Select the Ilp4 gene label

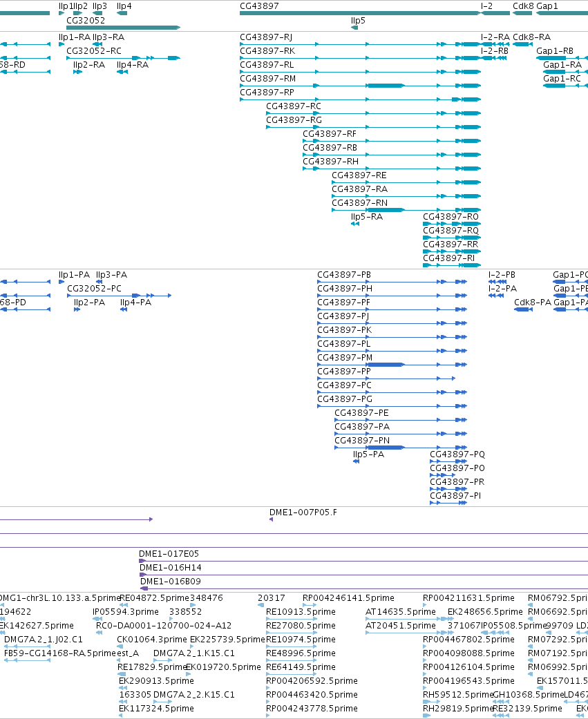click(x=124, y=6)
